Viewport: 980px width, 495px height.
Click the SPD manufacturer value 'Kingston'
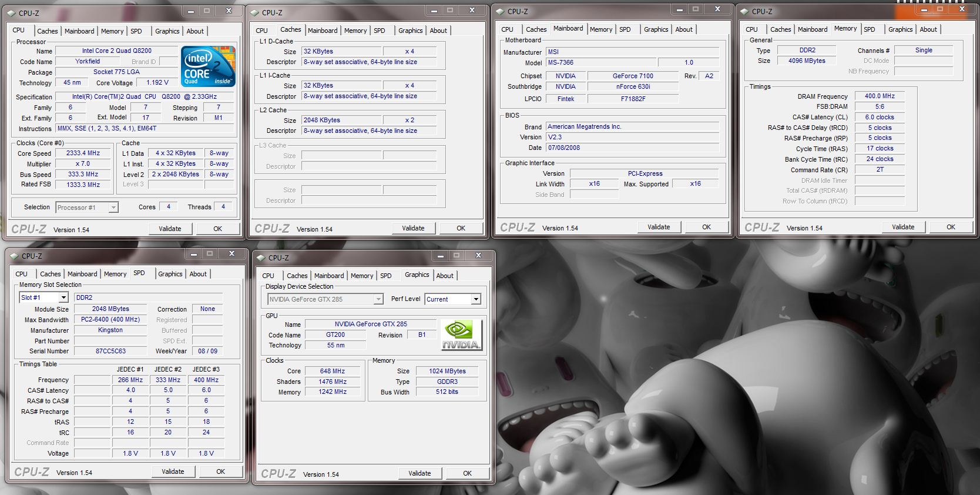pyautogui.click(x=110, y=330)
